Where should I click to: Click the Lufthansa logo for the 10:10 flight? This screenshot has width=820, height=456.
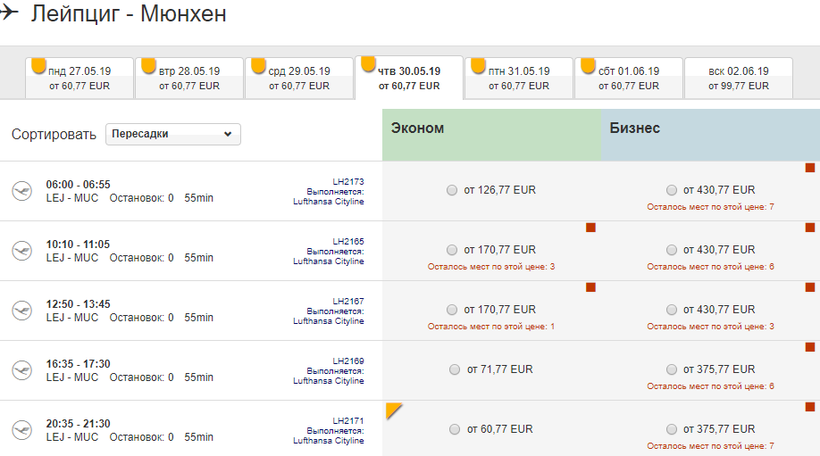tap(20, 250)
